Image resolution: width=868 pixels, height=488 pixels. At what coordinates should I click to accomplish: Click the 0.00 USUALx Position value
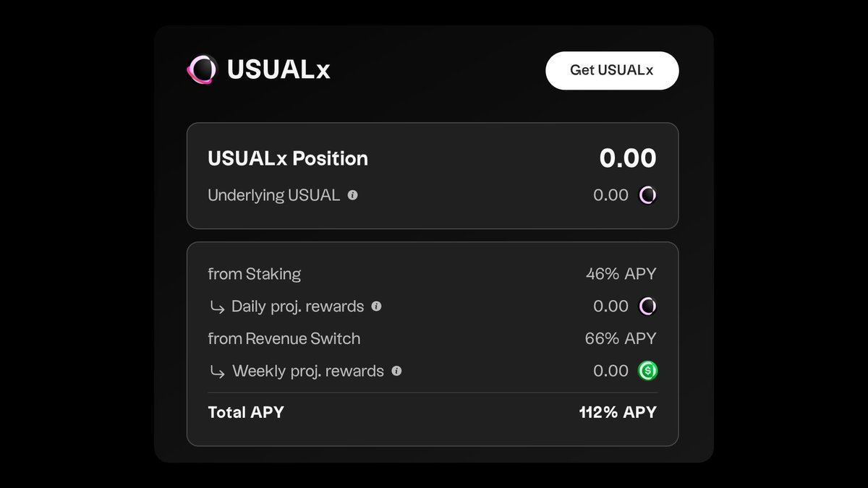point(628,158)
